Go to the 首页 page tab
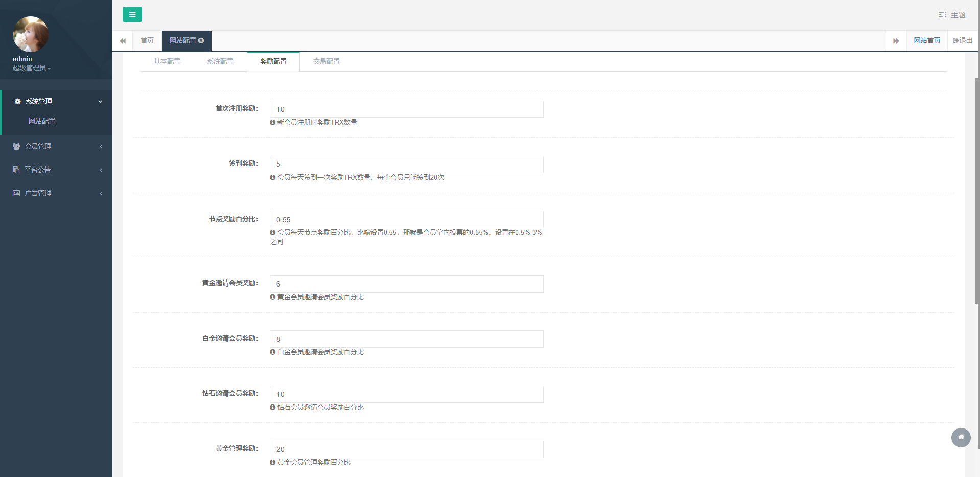Screen dimensions: 980x477 point(147,41)
